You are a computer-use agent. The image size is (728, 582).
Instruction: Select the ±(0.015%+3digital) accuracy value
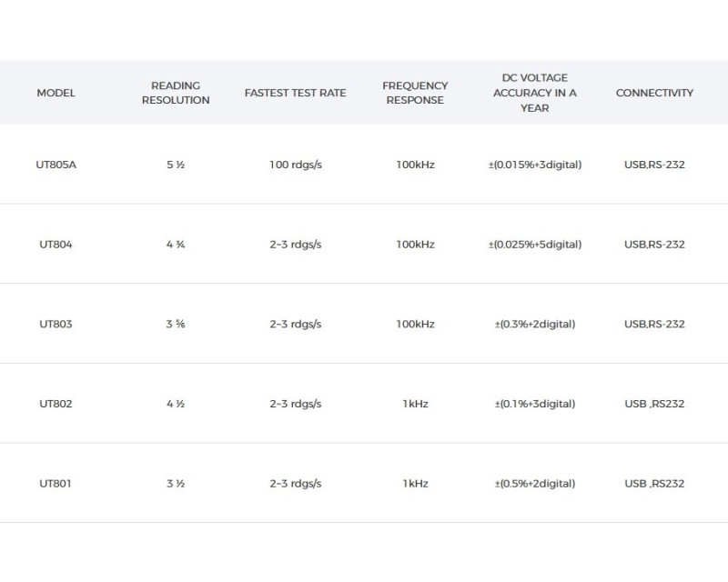[x=534, y=165]
